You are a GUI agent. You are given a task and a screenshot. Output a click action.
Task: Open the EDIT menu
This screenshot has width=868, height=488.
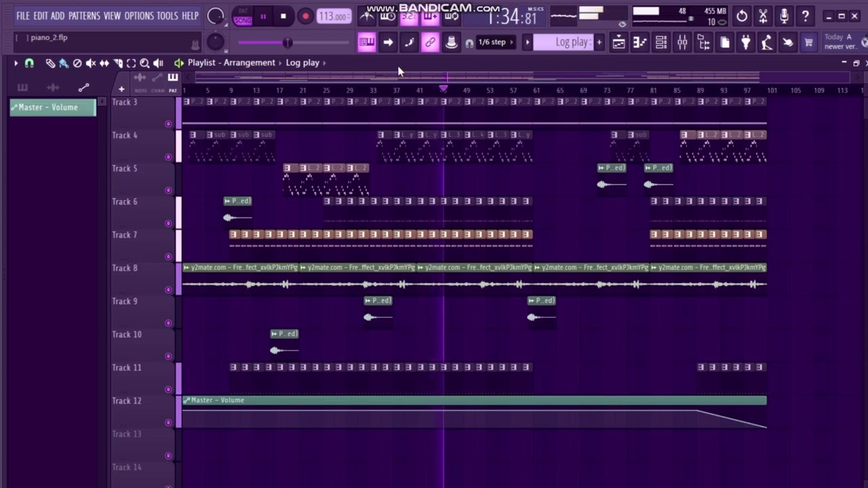[41, 16]
